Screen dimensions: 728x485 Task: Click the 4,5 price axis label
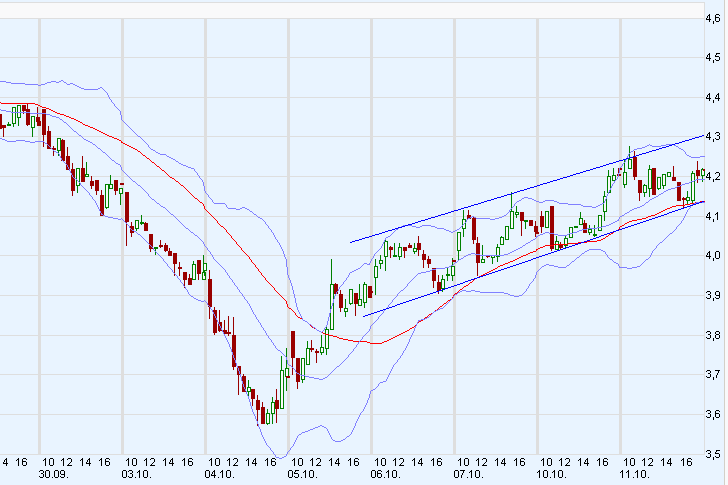713,58
